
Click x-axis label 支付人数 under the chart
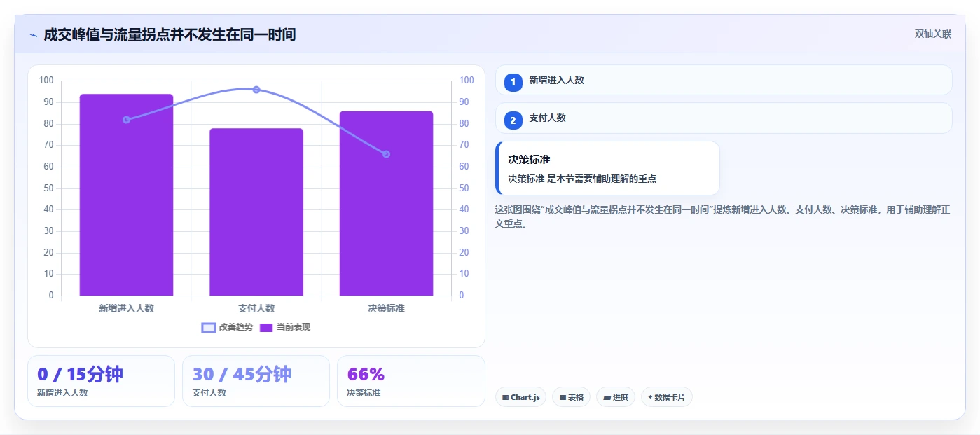click(256, 308)
